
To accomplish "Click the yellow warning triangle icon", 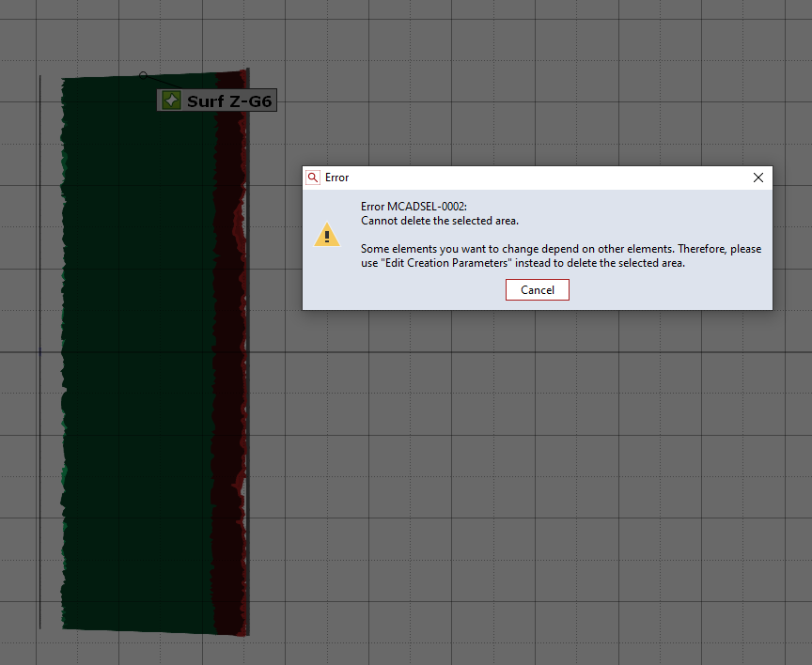I will point(327,235).
